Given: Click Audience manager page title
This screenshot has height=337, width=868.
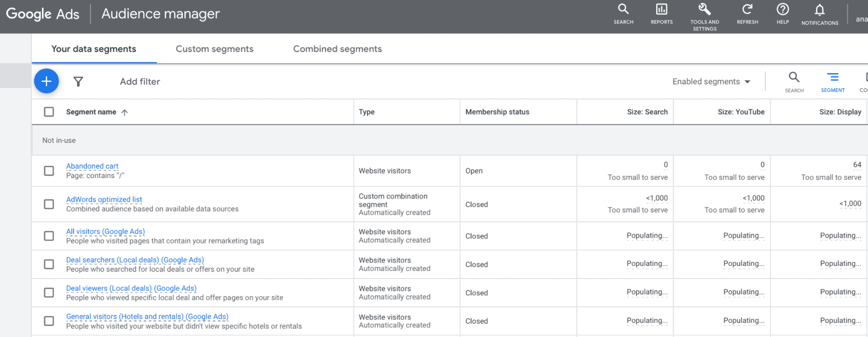Looking at the screenshot, I should (x=160, y=14).
